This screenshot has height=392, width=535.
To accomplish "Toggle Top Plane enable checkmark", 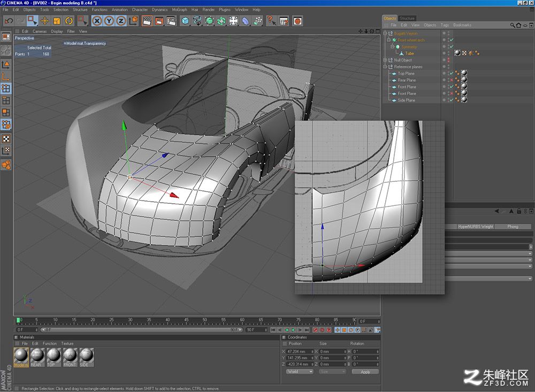I will pyautogui.click(x=452, y=73).
